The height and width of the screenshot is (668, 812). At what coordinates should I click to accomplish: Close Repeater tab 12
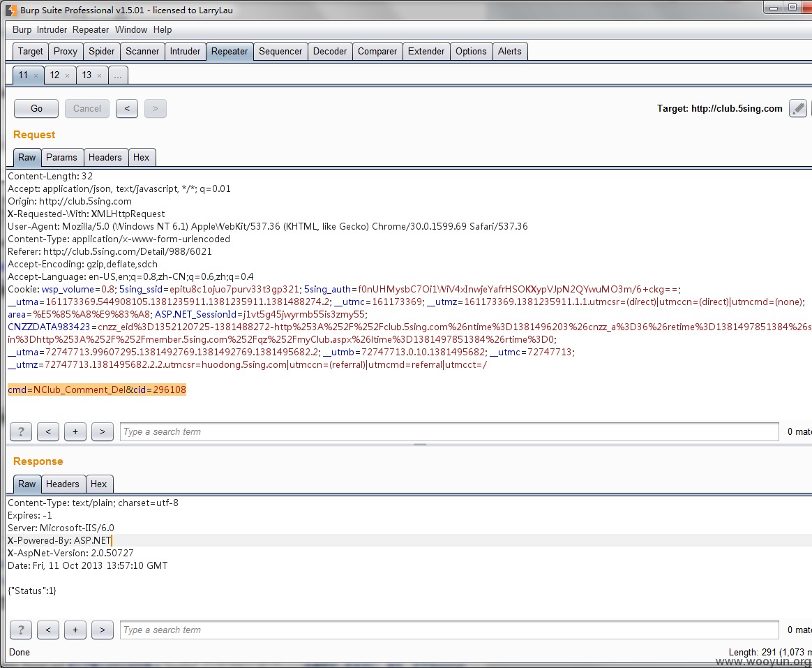[x=68, y=75]
